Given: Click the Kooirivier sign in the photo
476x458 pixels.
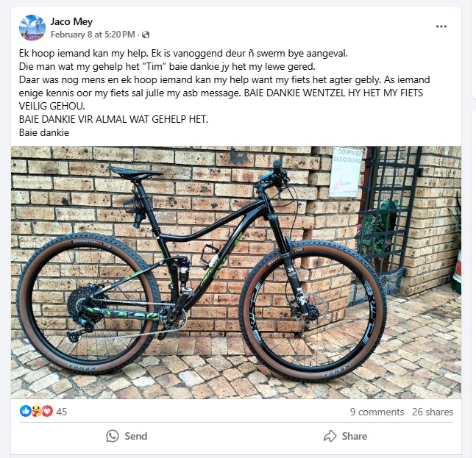Looking at the screenshot, I should pyautogui.click(x=346, y=172).
